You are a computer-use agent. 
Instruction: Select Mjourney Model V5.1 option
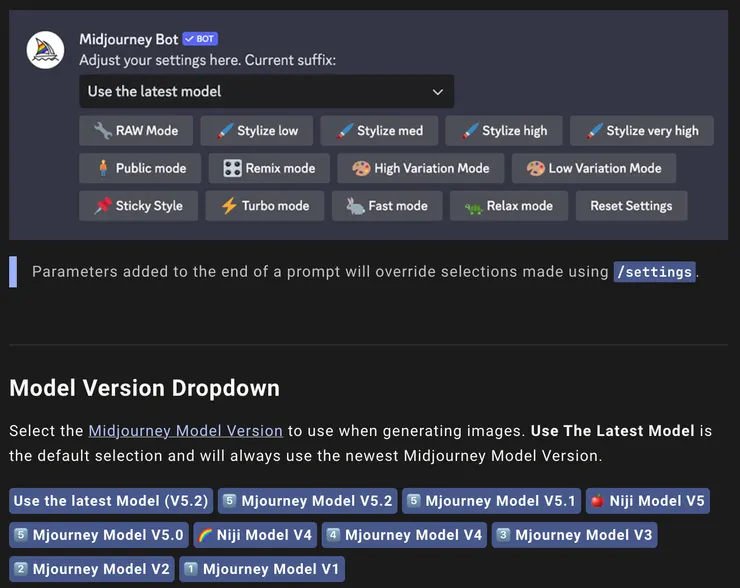pos(491,501)
